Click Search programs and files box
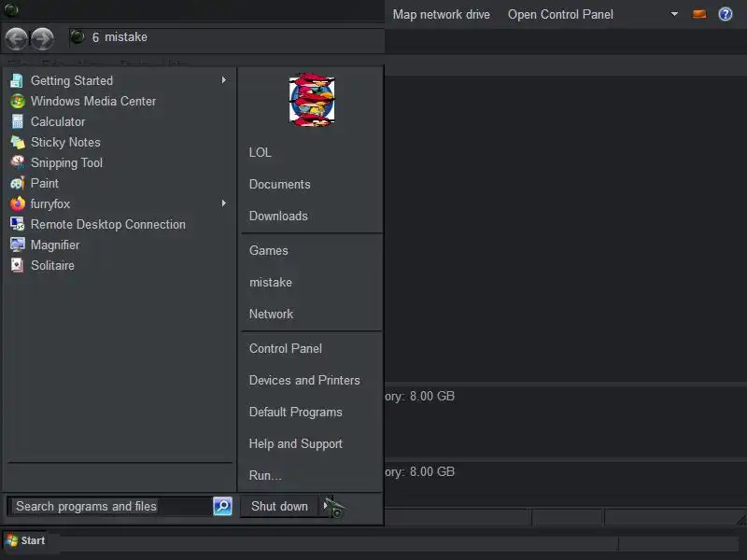 [109, 506]
